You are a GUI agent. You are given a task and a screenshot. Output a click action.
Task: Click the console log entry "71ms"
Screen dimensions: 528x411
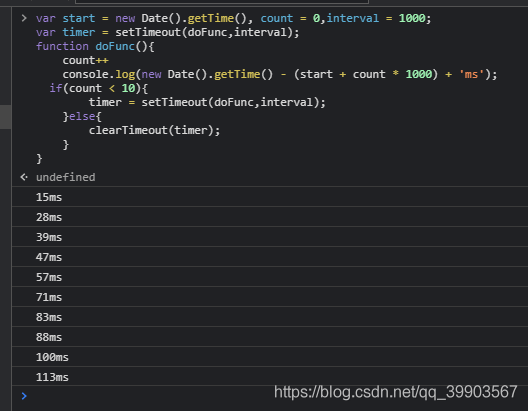pyautogui.click(x=270, y=297)
